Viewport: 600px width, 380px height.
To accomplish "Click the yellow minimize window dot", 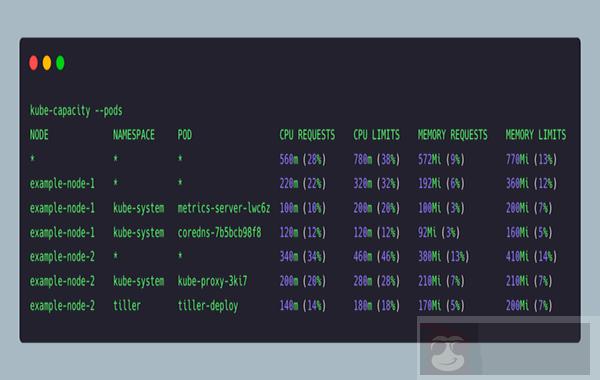I will [47, 63].
